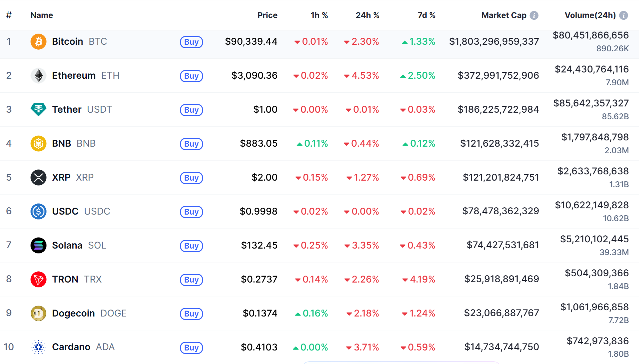Tap the Buy button for TRON
Image resolution: width=639 pixels, height=364 pixels.
(191, 280)
